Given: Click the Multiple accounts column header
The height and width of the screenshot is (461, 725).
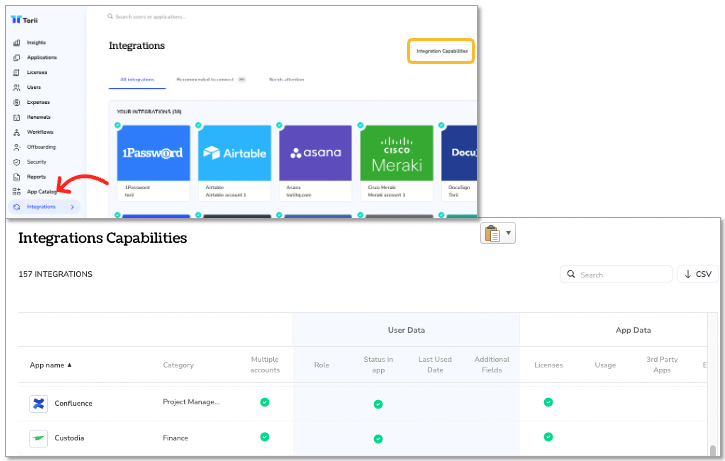Looking at the screenshot, I should click(x=265, y=365).
